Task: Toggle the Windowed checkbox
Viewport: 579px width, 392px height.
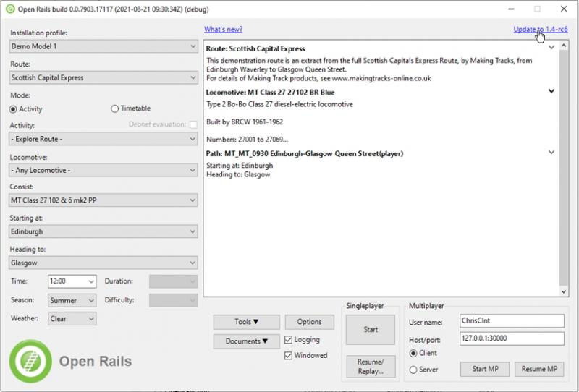Action: 288,355
